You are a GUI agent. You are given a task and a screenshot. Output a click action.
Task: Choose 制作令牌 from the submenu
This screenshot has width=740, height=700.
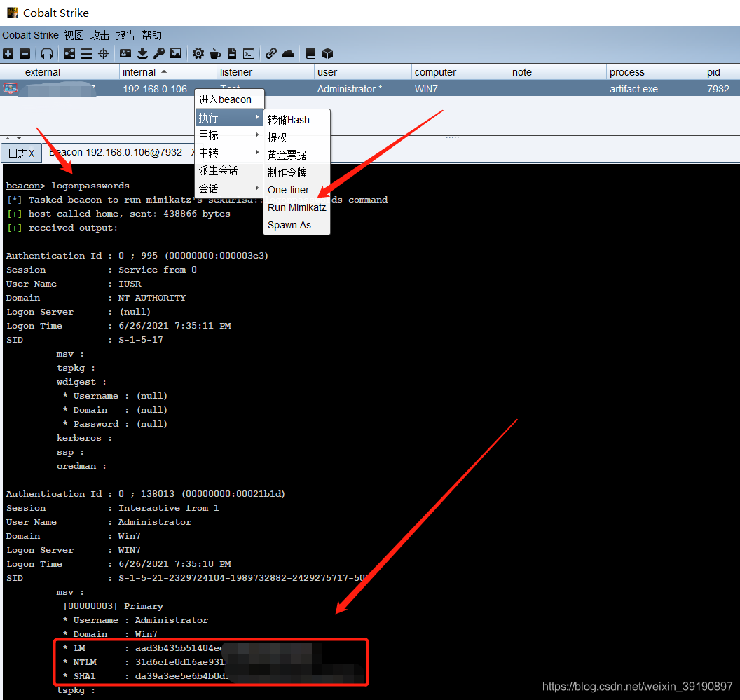[297, 172]
